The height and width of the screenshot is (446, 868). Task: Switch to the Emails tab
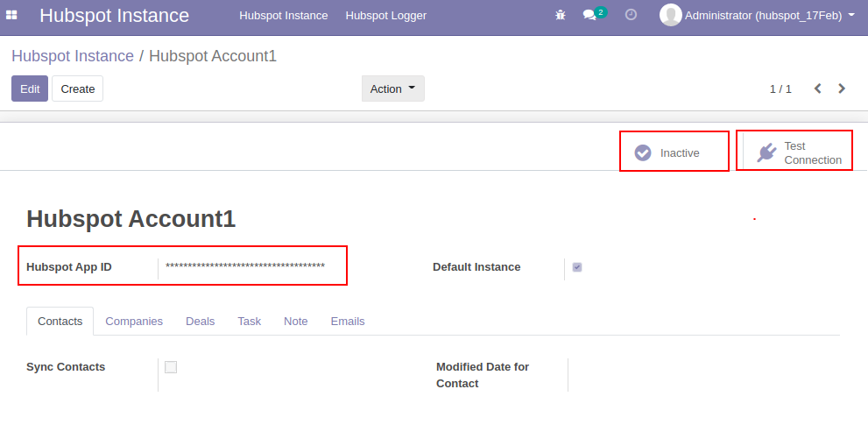point(348,322)
